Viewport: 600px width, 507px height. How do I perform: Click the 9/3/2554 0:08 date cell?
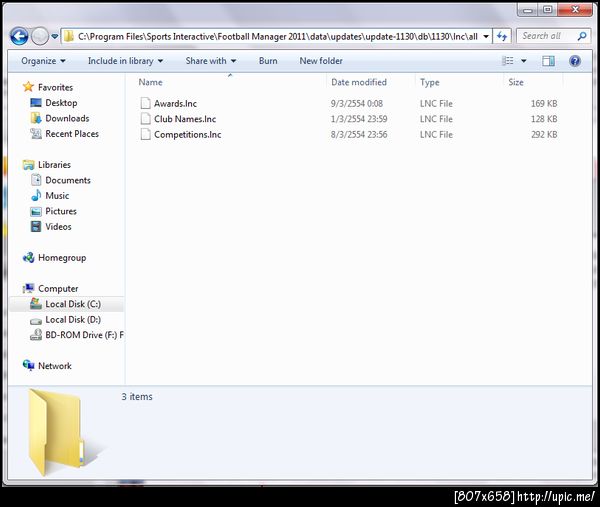coord(357,104)
